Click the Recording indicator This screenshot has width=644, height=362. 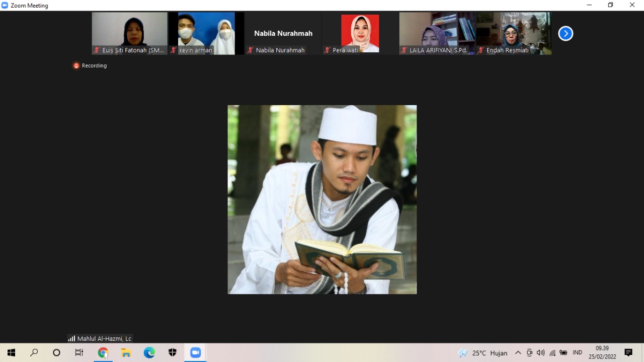click(x=90, y=65)
